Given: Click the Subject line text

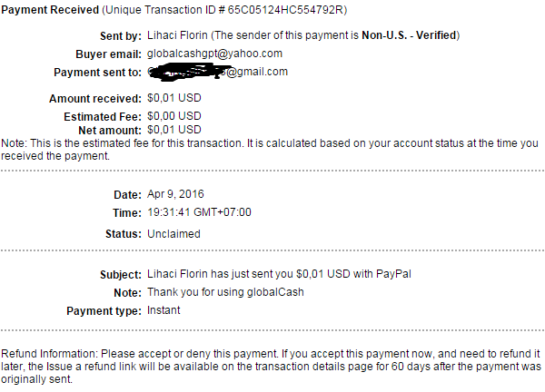Looking at the screenshot, I should coord(263,274).
